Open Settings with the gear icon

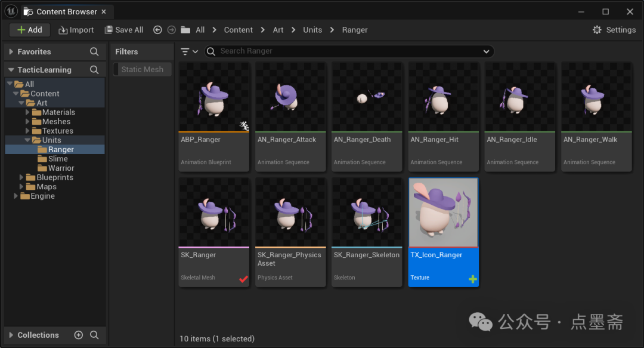pos(597,30)
